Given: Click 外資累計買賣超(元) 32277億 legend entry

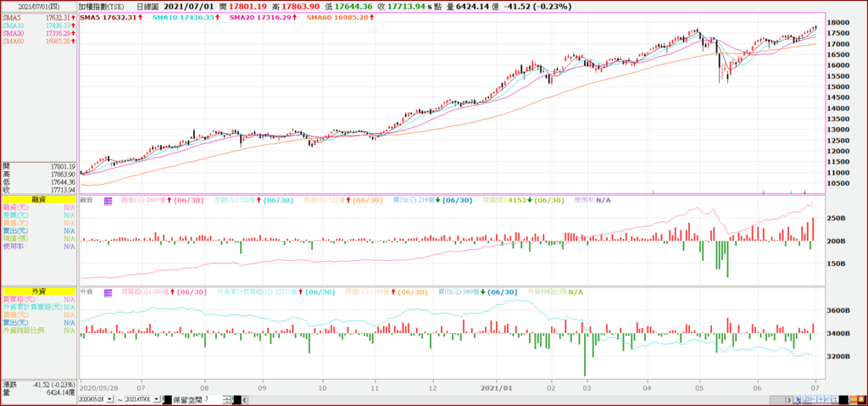Looking at the screenshot, I should coord(276,292).
